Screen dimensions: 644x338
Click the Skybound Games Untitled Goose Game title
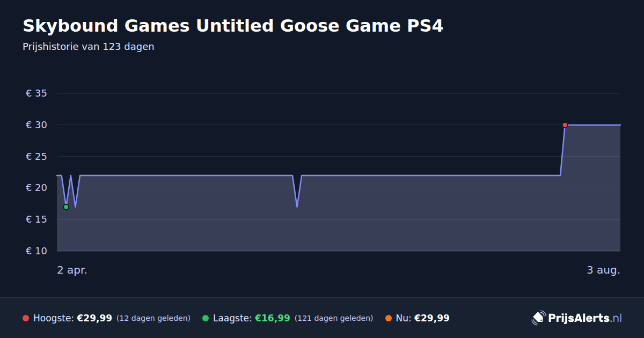(x=233, y=26)
